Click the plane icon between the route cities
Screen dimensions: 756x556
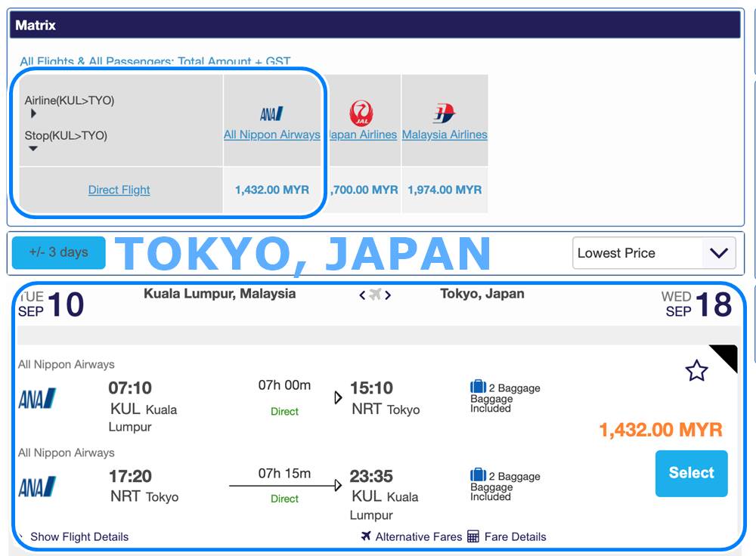coord(375,294)
